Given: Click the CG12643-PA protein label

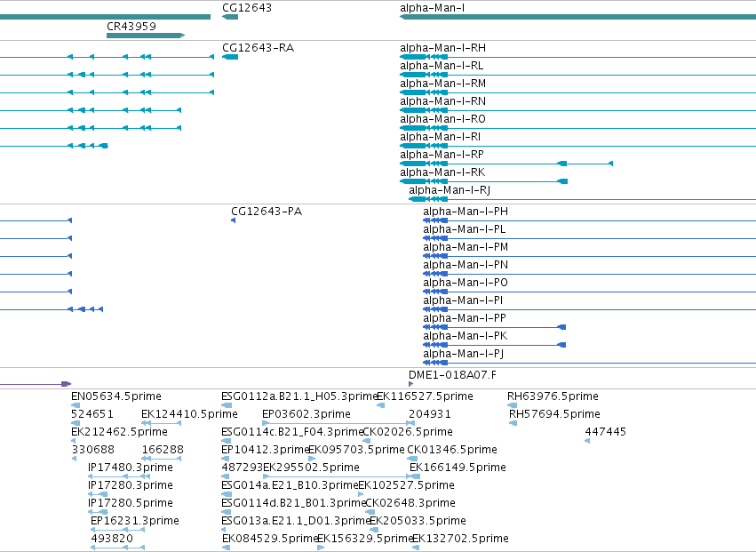Looking at the screenshot, I should pyautogui.click(x=267, y=212).
